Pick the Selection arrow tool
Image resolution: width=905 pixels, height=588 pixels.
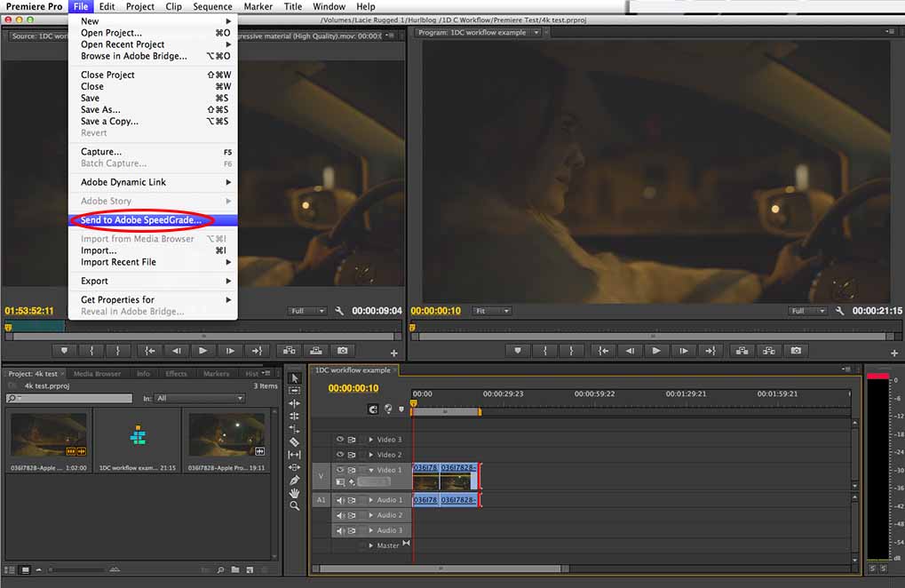click(295, 378)
